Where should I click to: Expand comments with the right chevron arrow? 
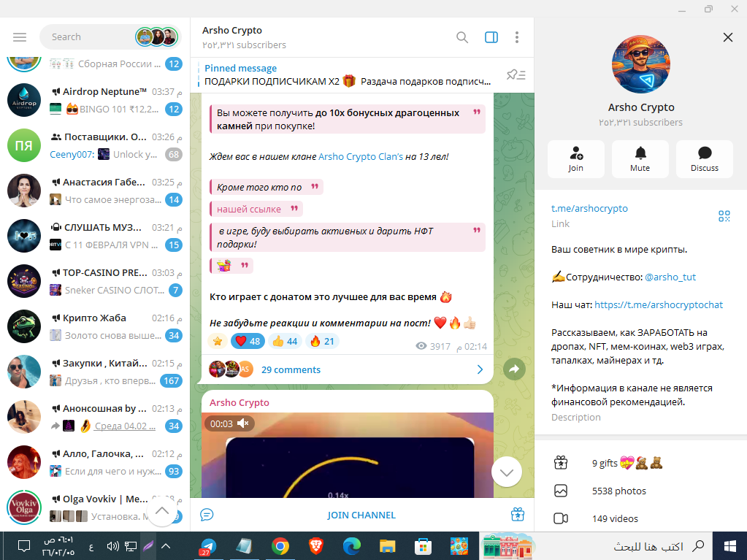pos(480,369)
